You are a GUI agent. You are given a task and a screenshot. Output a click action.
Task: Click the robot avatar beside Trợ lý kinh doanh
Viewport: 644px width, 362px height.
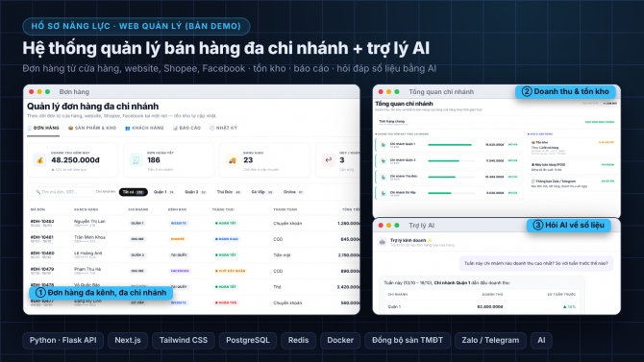(x=382, y=242)
